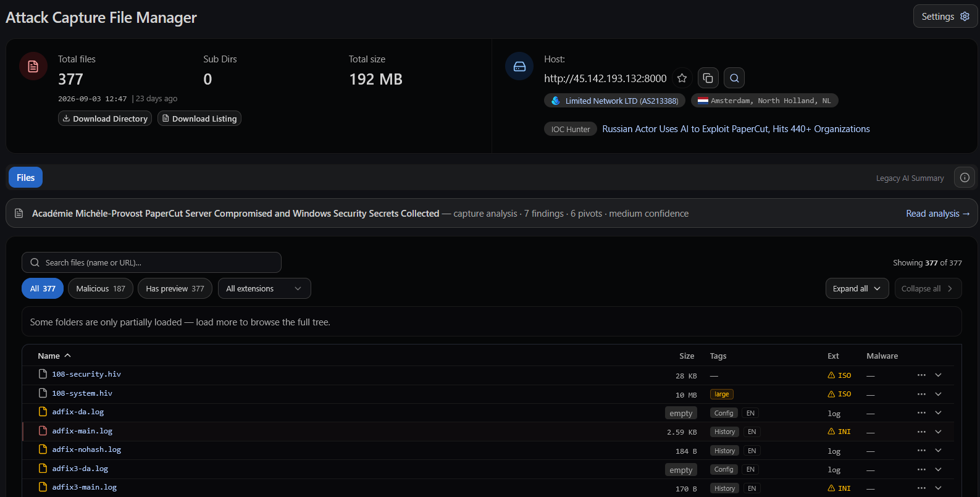Click the large tag on 108-system.hiv
The width and height of the screenshot is (980, 497).
pyautogui.click(x=722, y=395)
